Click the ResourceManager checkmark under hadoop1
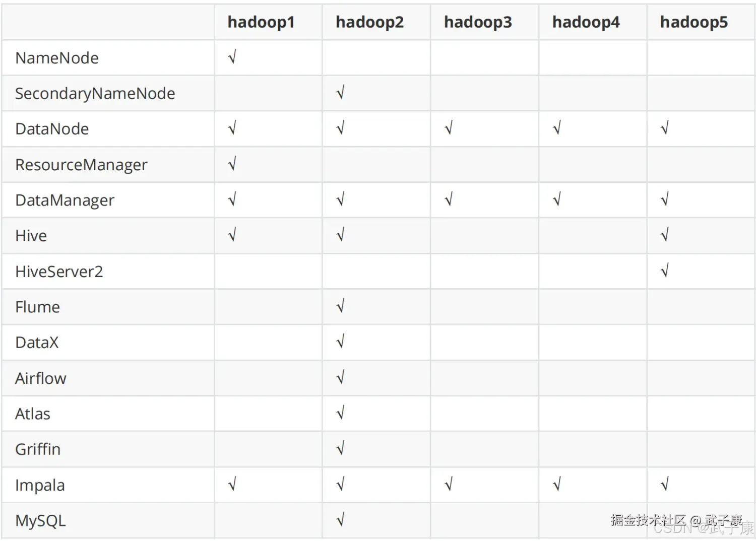Image resolution: width=756 pixels, height=541 pixels. [x=232, y=164]
